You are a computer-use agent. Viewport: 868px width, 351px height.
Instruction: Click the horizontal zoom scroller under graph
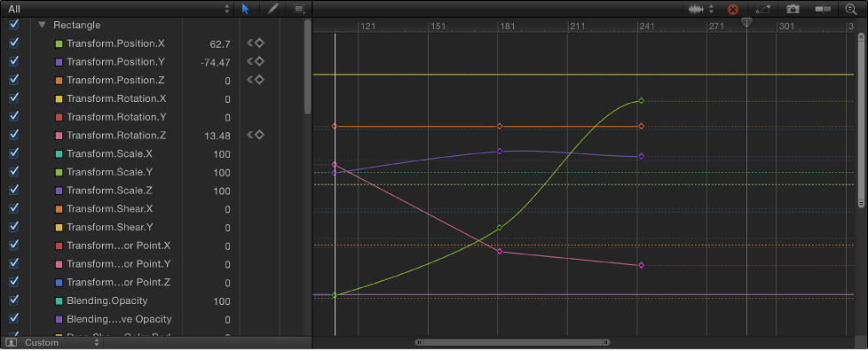pos(513,343)
